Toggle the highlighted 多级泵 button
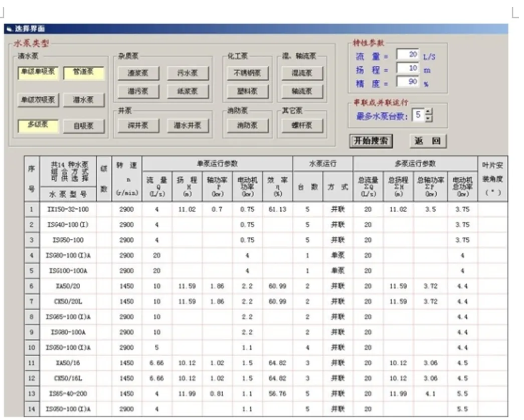 (x=38, y=126)
